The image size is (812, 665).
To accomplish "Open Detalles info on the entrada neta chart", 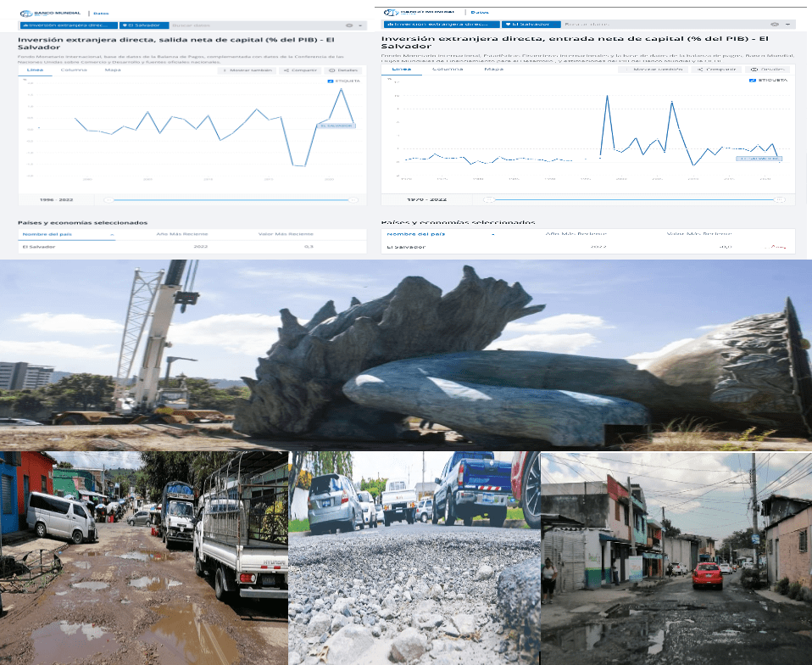I will 768,69.
